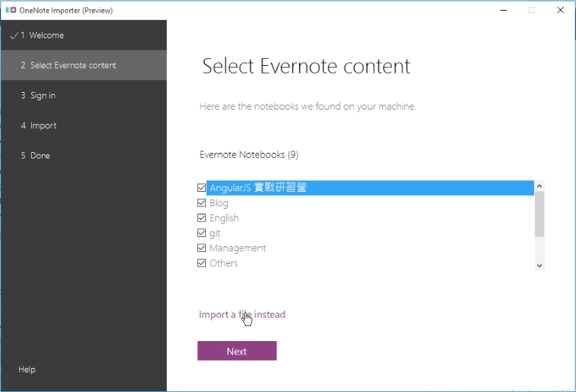Viewport: 576px width, 392px height.
Task: Minimize the OneNote Importer window
Action: pyautogui.click(x=504, y=11)
